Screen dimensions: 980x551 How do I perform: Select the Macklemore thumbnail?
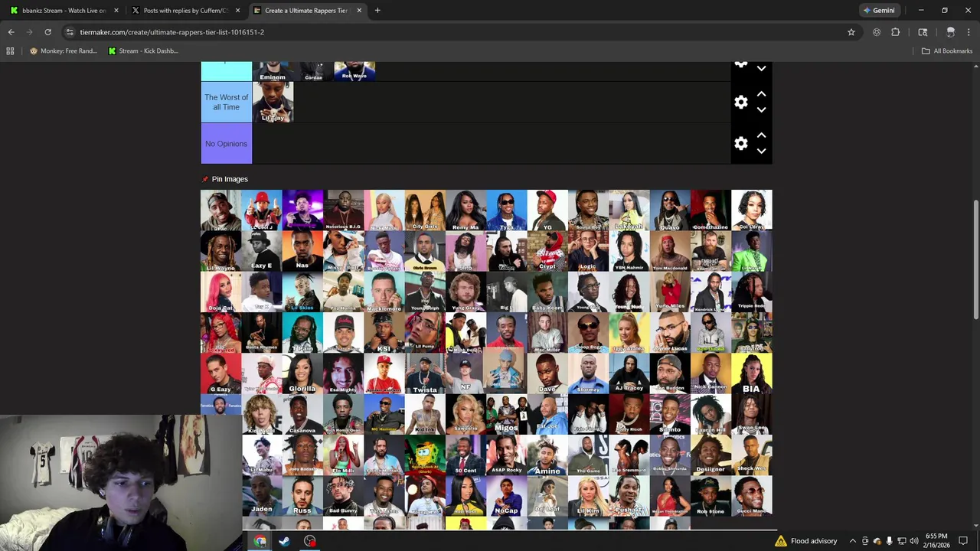pyautogui.click(x=384, y=292)
